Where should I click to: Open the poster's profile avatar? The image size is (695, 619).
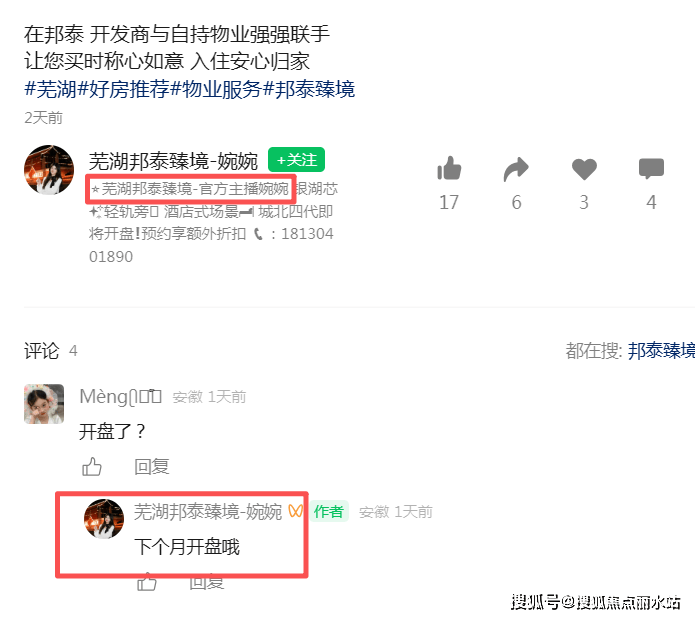[49, 170]
